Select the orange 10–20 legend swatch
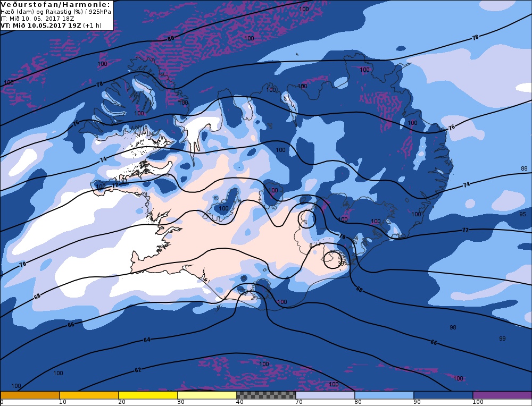Screen dimensions: 532x406 pyautogui.click(x=89, y=395)
